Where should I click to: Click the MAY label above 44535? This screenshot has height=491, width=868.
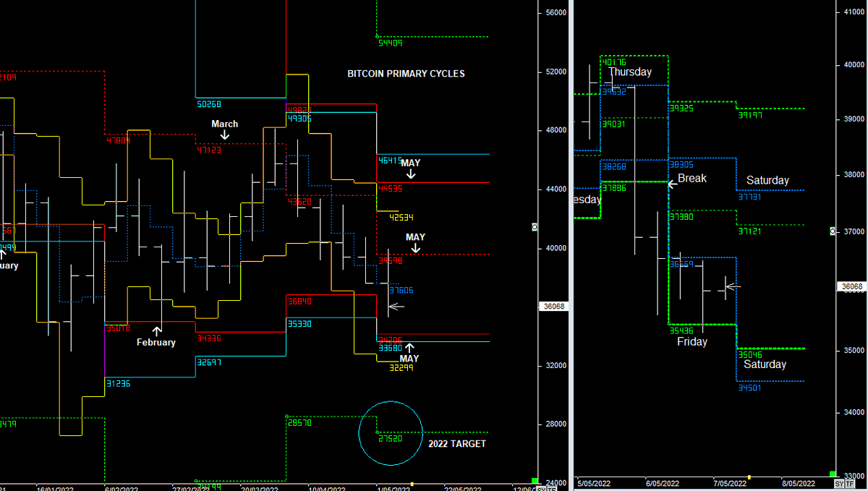pos(411,163)
